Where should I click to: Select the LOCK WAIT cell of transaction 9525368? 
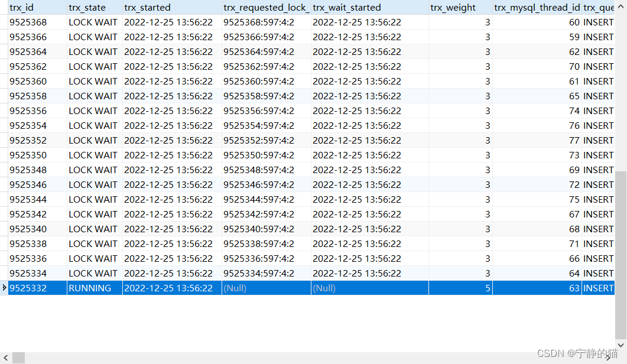[93, 22]
